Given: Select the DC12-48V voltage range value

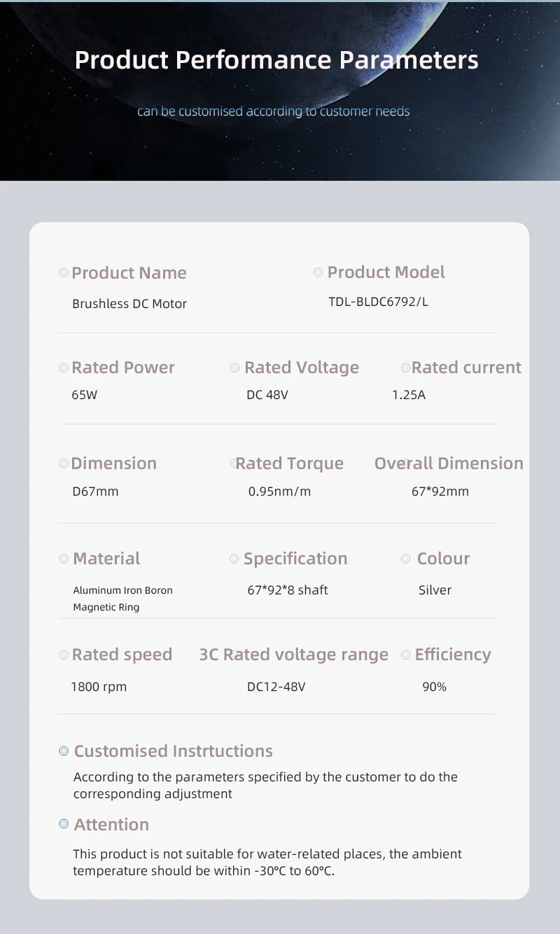Looking at the screenshot, I should [x=276, y=687].
